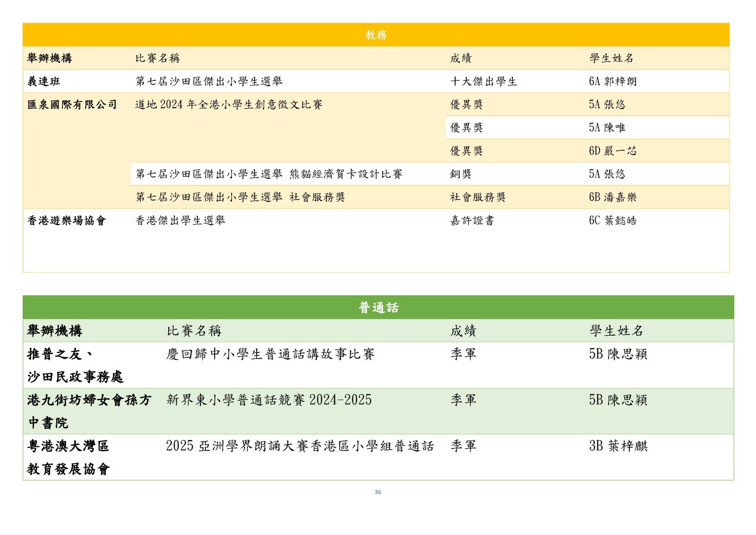Click the 慶回歸中小學生普通話講故事比賽 entry
Image resolution: width=756 pixels, height=535 pixels.
(270, 354)
